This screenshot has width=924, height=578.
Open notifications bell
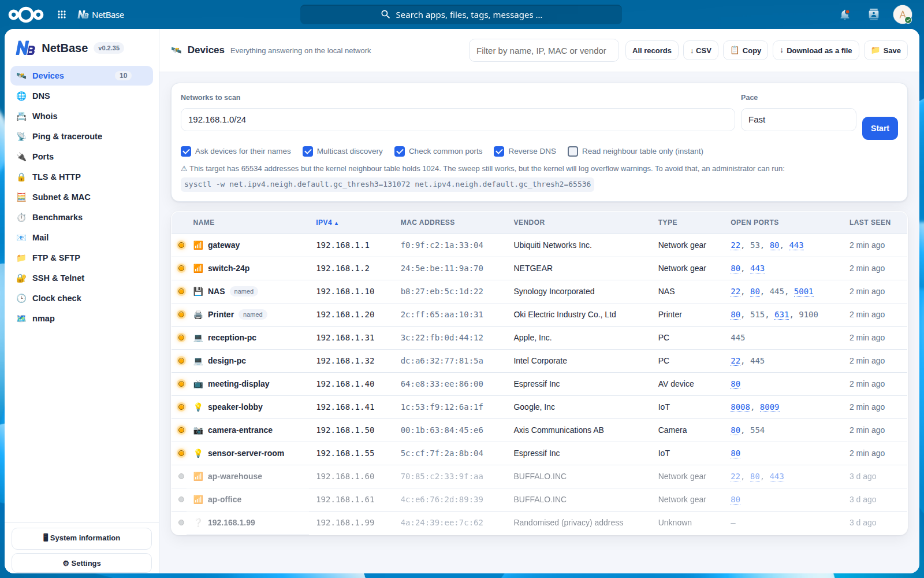[x=845, y=14]
